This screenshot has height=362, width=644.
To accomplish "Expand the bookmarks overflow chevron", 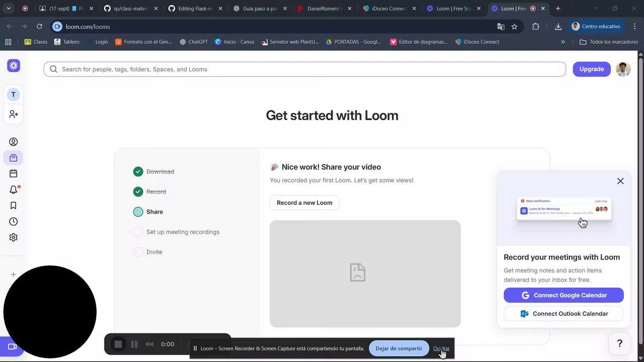I will (563, 42).
